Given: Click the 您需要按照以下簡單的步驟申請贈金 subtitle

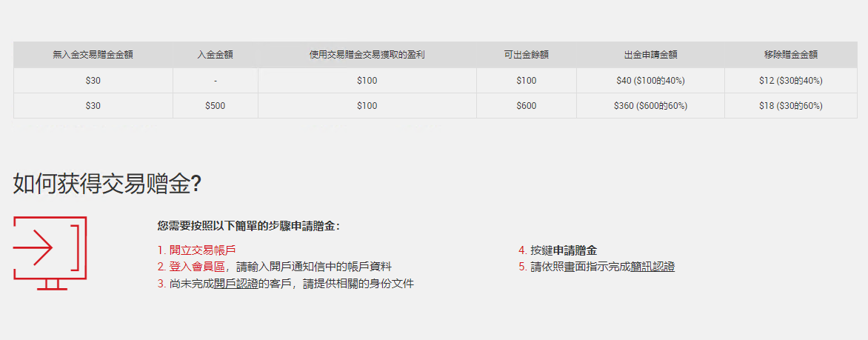Looking at the screenshot, I should point(248,226).
